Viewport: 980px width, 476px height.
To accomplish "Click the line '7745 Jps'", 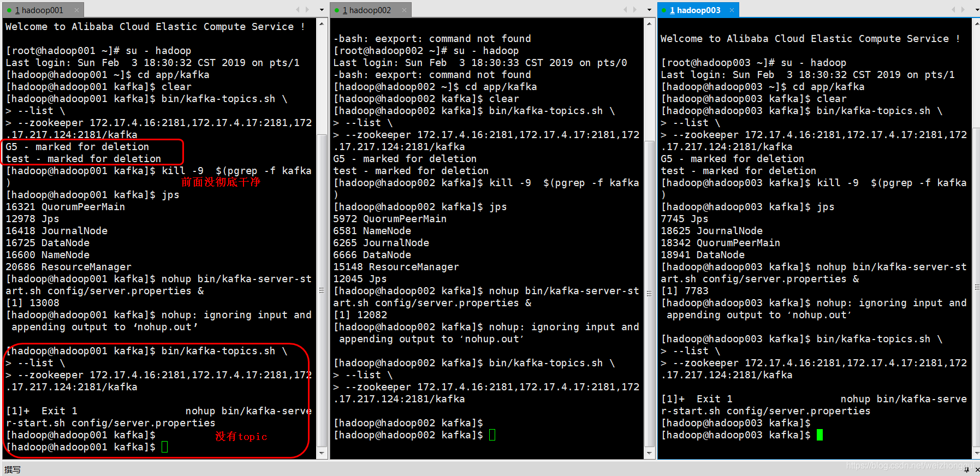I will click(x=685, y=219).
